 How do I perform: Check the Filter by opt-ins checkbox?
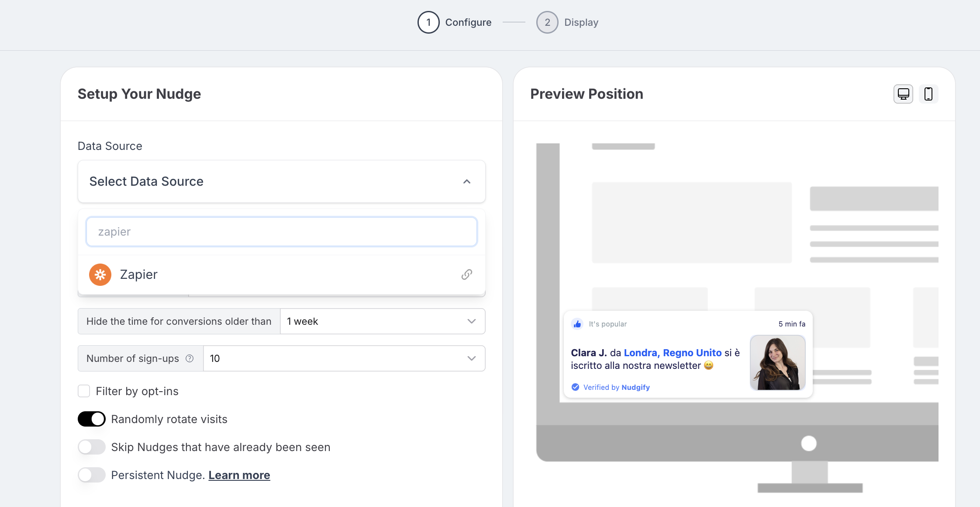84,391
